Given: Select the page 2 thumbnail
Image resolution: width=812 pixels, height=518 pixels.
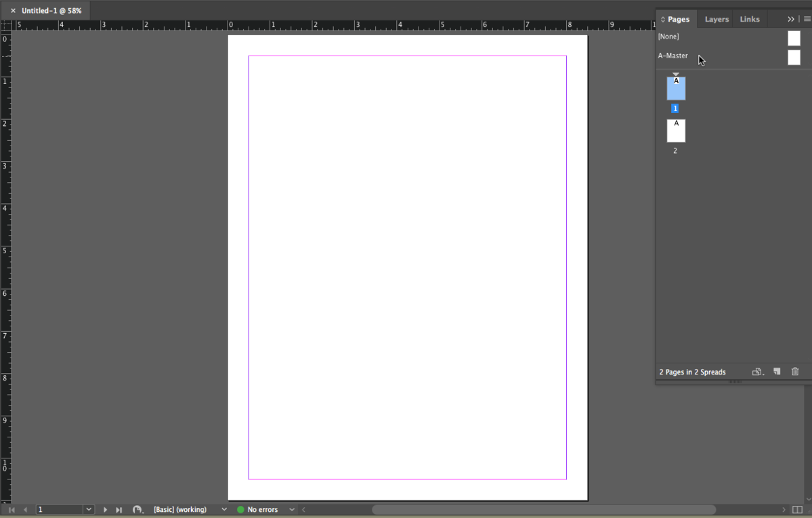Looking at the screenshot, I should pyautogui.click(x=676, y=131).
